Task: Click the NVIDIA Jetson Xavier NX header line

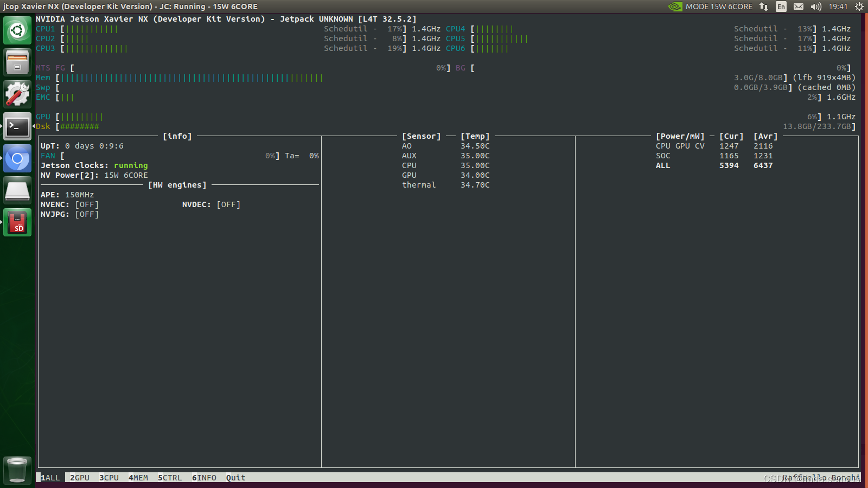Action: tap(226, 19)
